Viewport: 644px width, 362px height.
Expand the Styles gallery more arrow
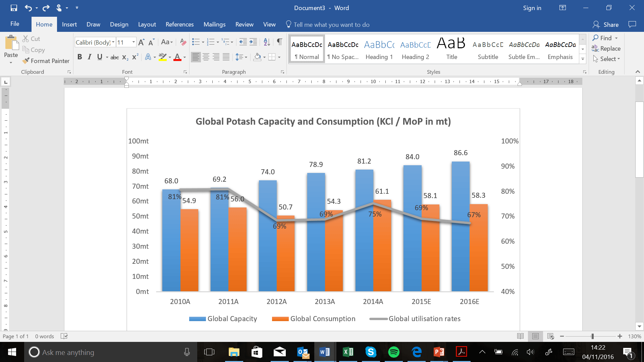click(583, 59)
